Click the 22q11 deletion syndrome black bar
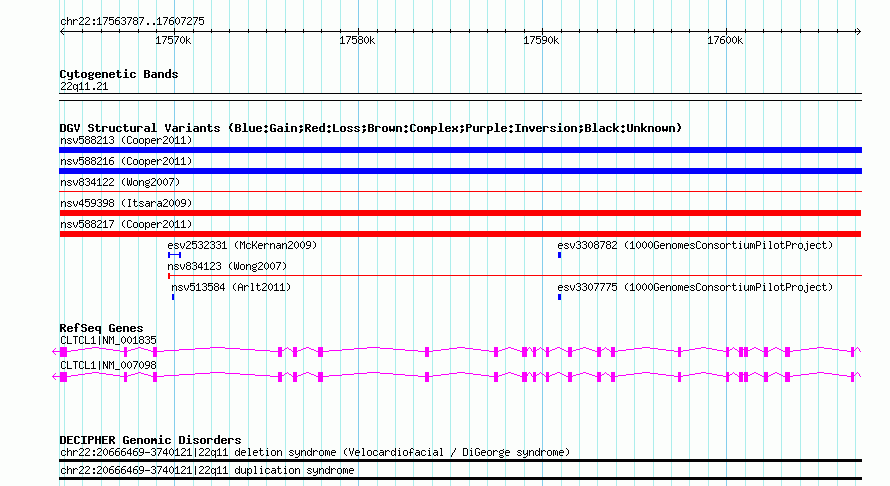 pos(460,460)
